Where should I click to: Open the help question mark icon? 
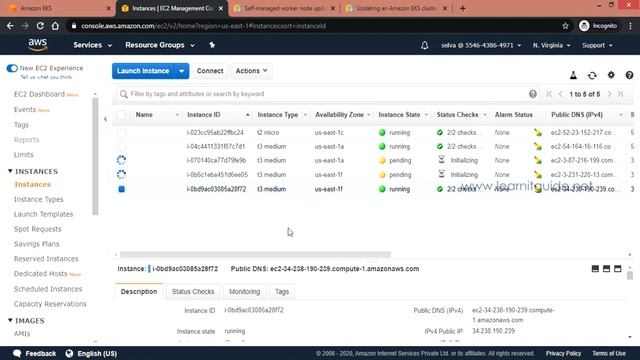(x=629, y=75)
